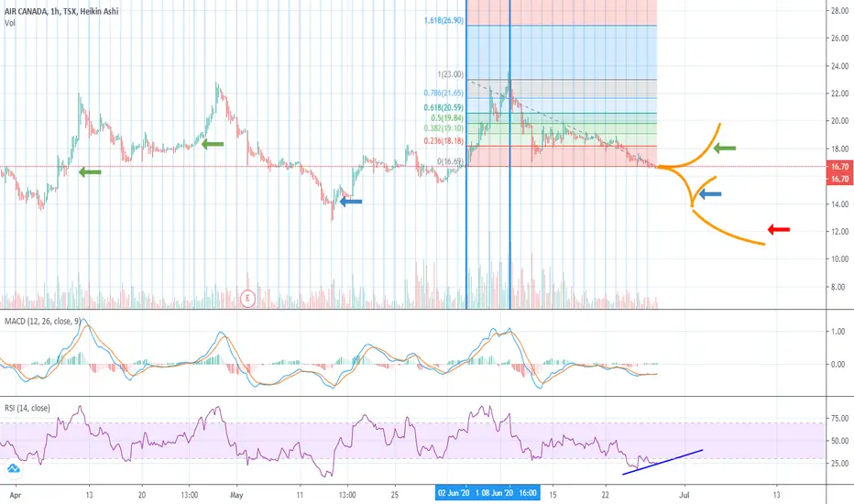Click 20.00 on the price axis
Viewport: 854px width, 504px height.
(839, 121)
